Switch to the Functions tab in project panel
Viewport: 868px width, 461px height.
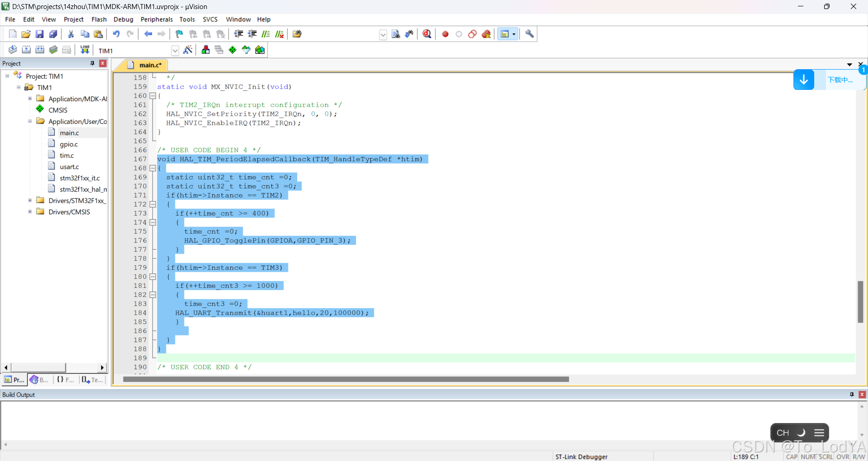pyautogui.click(x=65, y=380)
